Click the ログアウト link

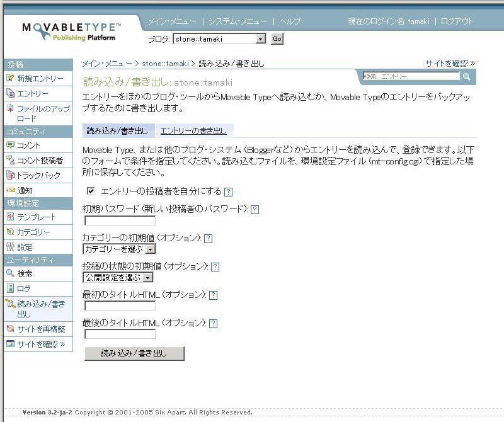click(457, 21)
